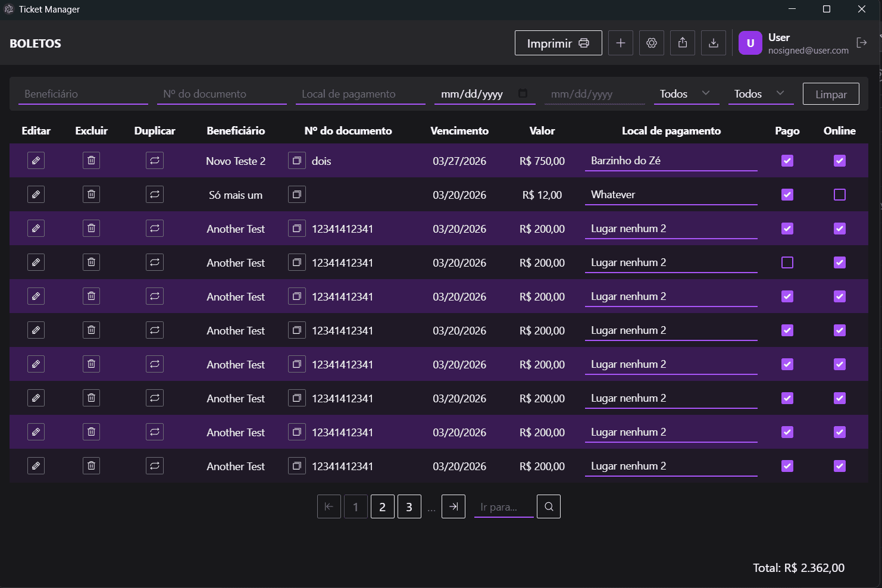The height and width of the screenshot is (588, 882).
Task: Go to page 2
Action: pos(383,506)
